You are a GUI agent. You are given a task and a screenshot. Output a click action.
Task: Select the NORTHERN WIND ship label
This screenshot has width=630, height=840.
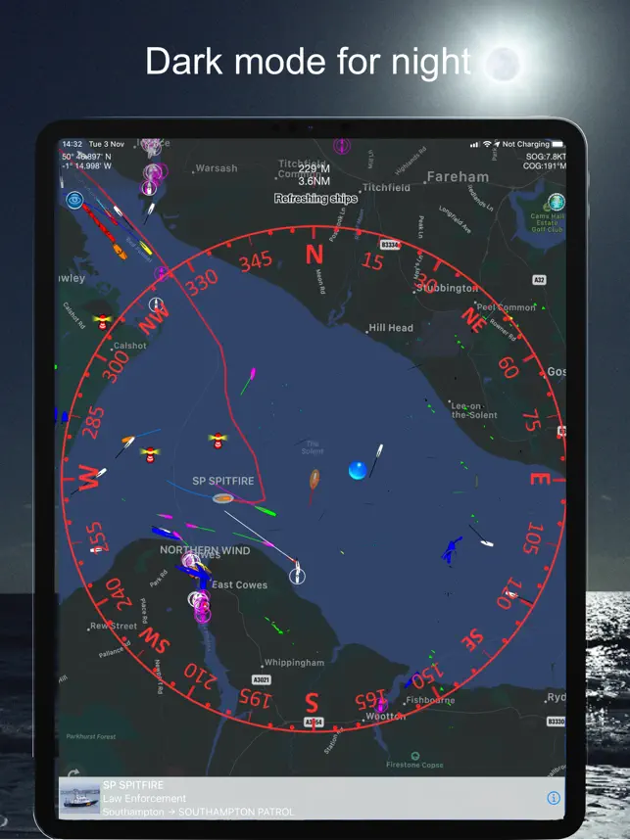click(205, 550)
